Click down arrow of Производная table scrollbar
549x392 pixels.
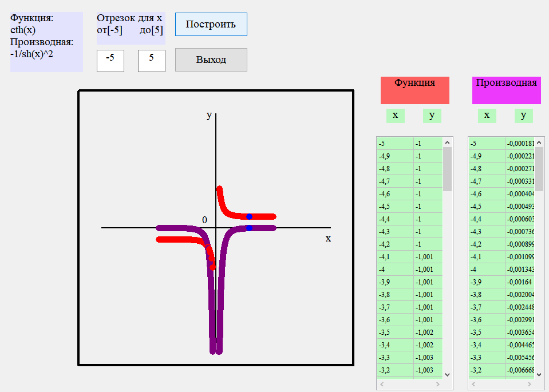[539, 374]
